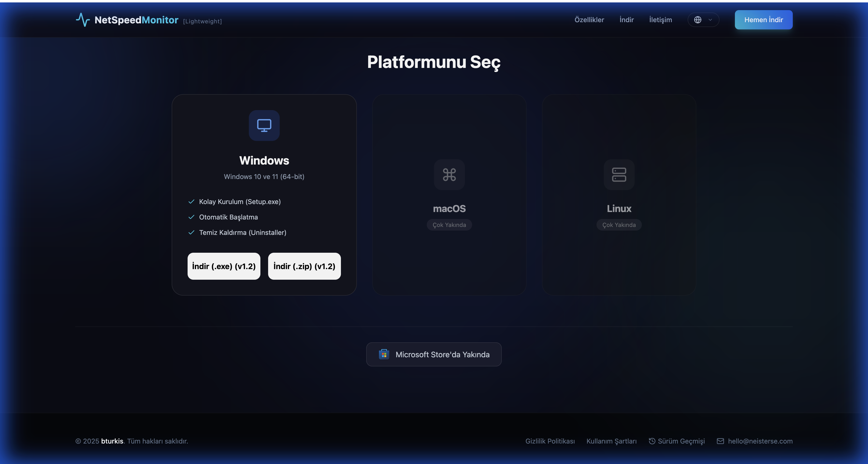Click the Linux server icon
868x464 pixels.
point(619,174)
